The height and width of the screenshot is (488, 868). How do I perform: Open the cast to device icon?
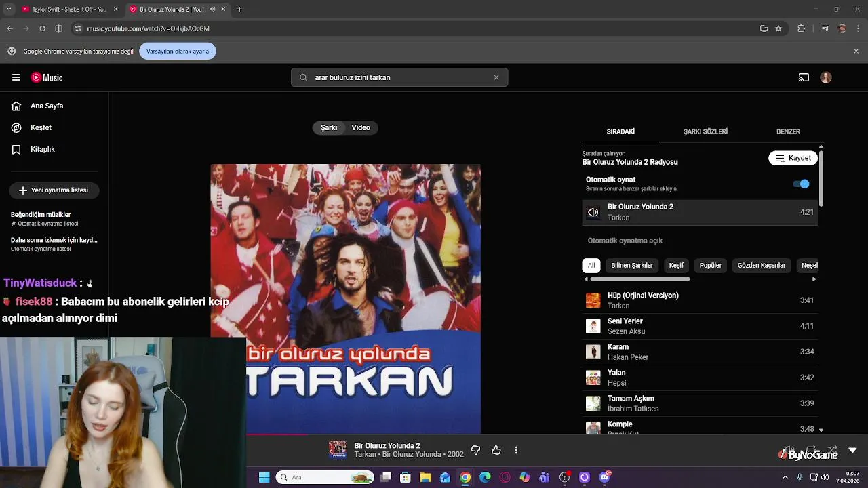[804, 77]
